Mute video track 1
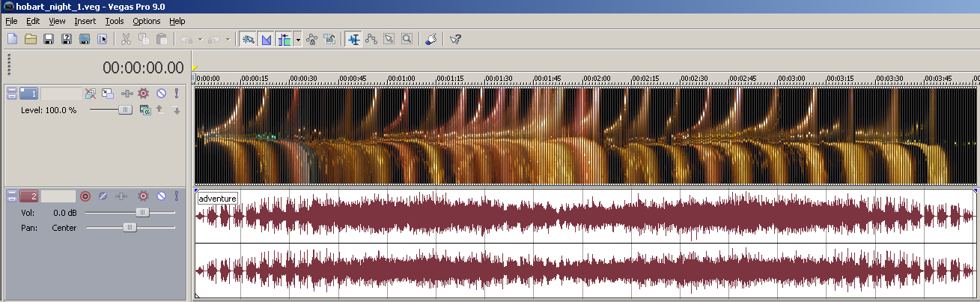Image resolution: width=980 pixels, height=302 pixels. [161, 94]
